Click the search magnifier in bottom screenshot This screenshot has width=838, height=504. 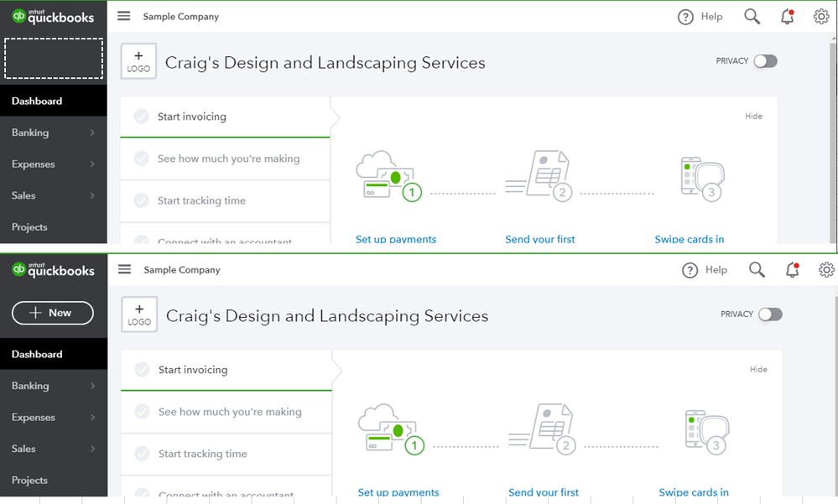pos(757,270)
